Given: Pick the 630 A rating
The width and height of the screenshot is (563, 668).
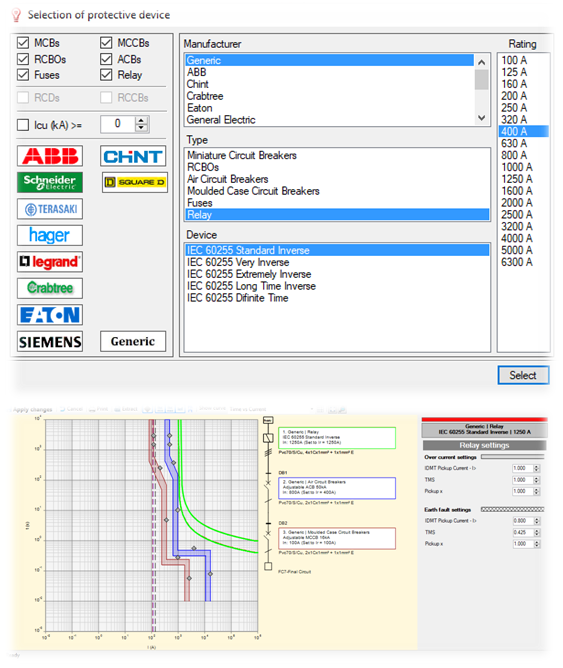Looking at the screenshot, I should click(x=523, y=143).
